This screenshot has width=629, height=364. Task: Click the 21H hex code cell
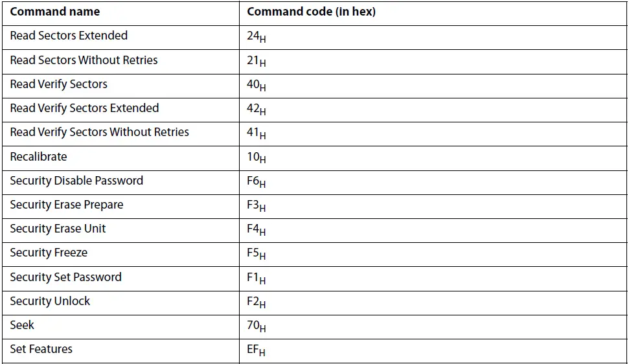coord(256,61)
